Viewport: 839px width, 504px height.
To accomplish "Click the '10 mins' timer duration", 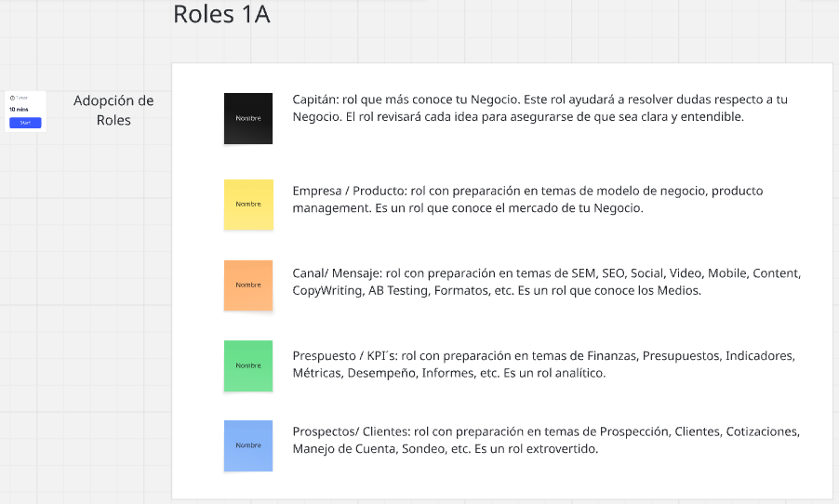I will click(20, 109).
